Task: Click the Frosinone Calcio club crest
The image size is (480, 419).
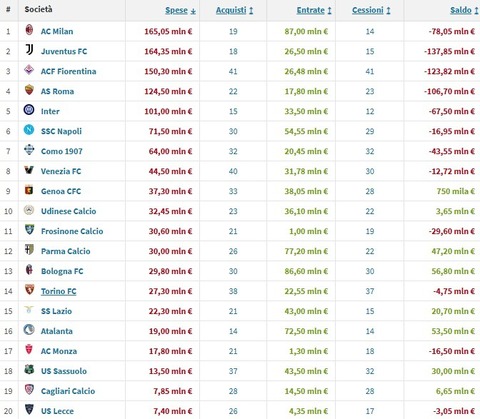Action: pos(30,230)
